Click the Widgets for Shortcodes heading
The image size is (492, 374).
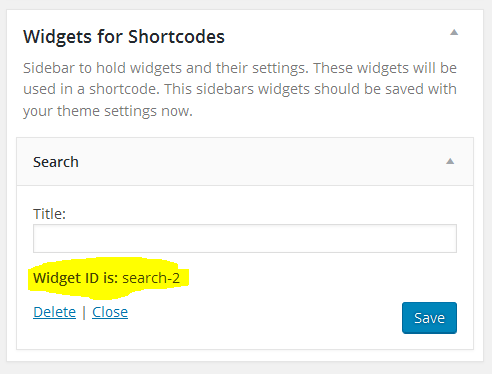(124, 37)
